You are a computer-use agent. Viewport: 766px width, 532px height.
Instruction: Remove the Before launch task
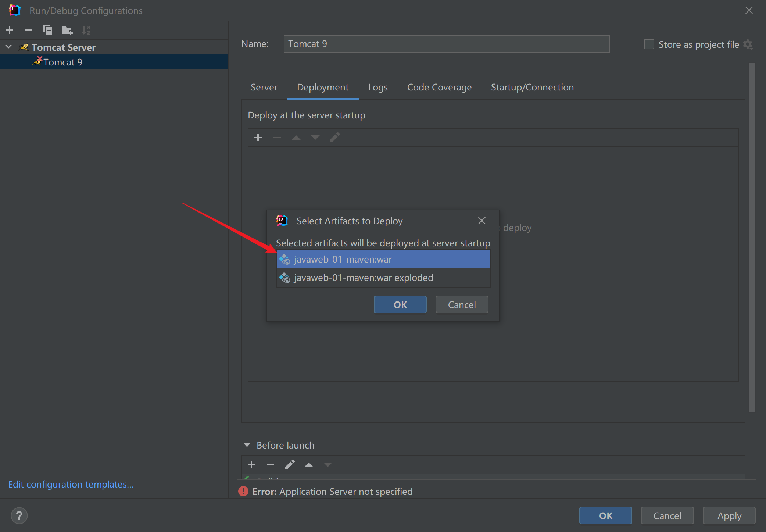point(271,465)
